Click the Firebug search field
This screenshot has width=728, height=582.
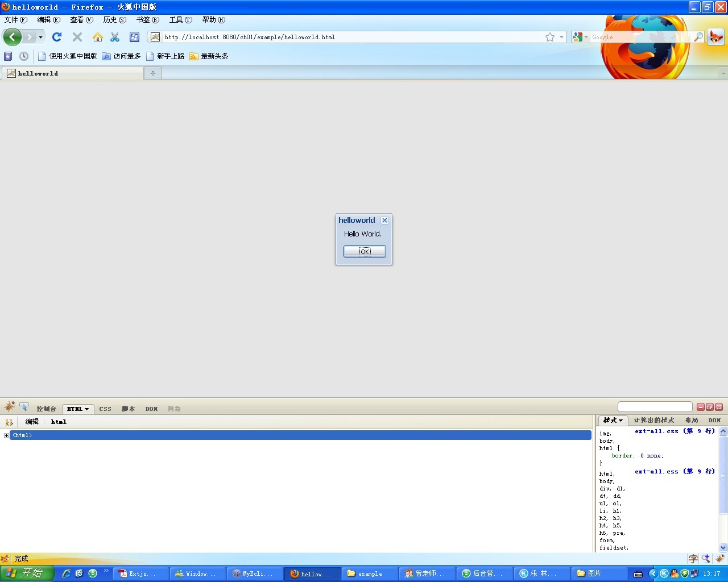tap(655, 407)
